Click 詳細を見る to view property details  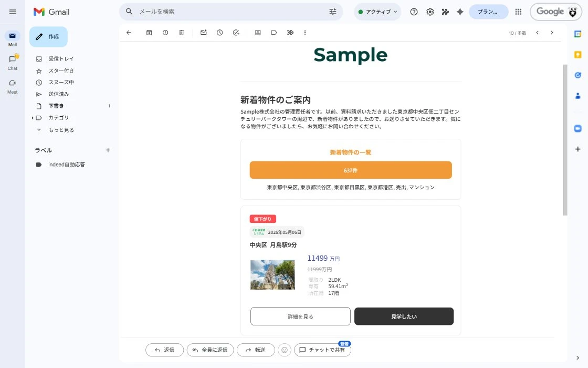click(x=300, y=316)
